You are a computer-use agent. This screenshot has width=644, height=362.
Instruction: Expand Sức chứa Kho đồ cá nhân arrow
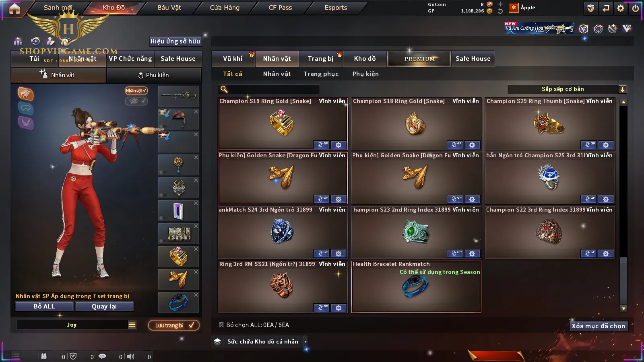[305, 341]
